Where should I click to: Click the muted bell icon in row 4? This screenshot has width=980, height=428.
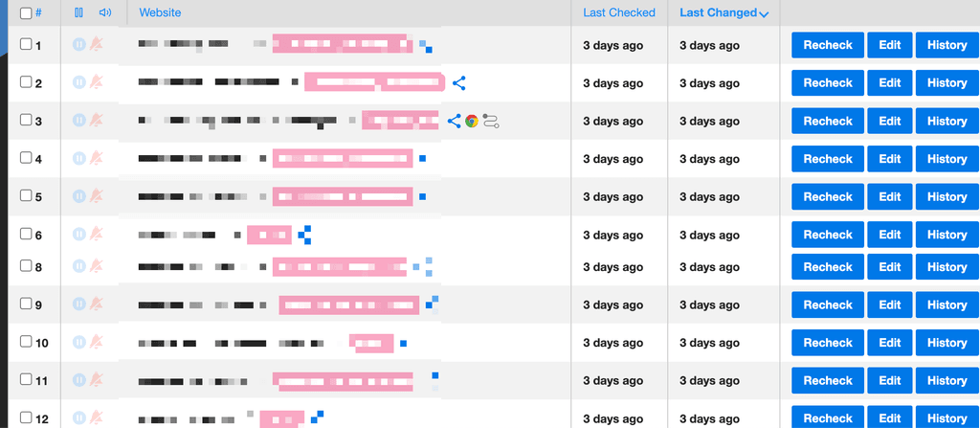click(x=96, y=159)
